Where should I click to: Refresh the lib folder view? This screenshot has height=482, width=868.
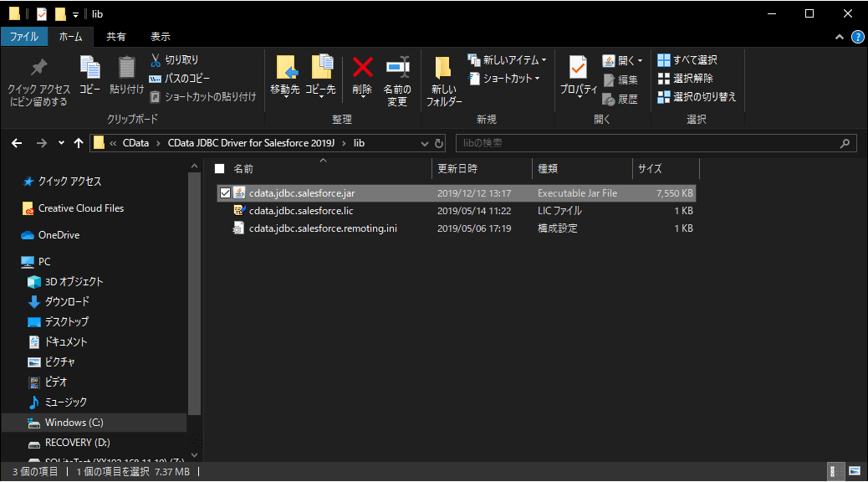(439, 143)
